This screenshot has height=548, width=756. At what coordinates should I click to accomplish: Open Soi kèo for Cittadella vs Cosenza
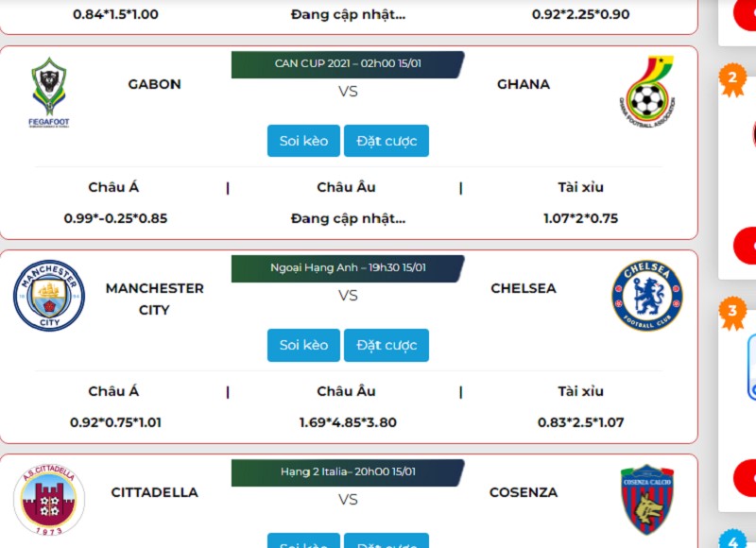[x=303, y=542]
